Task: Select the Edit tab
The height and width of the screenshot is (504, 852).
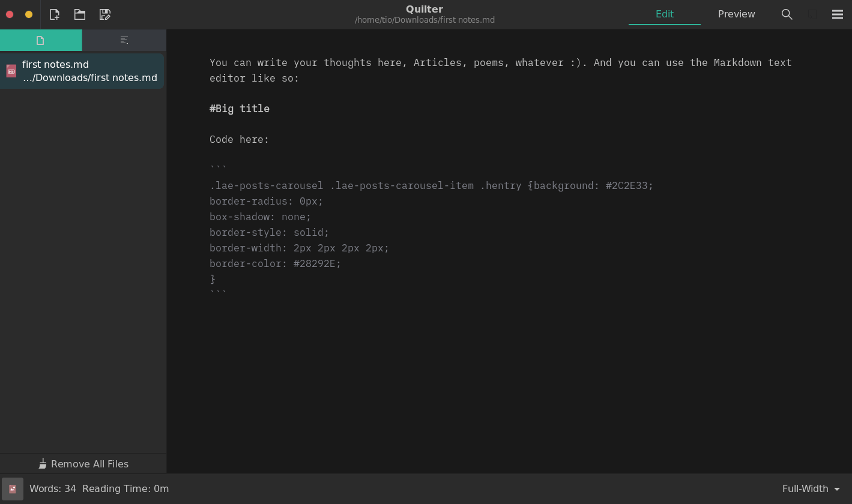Action: point(664,14)
